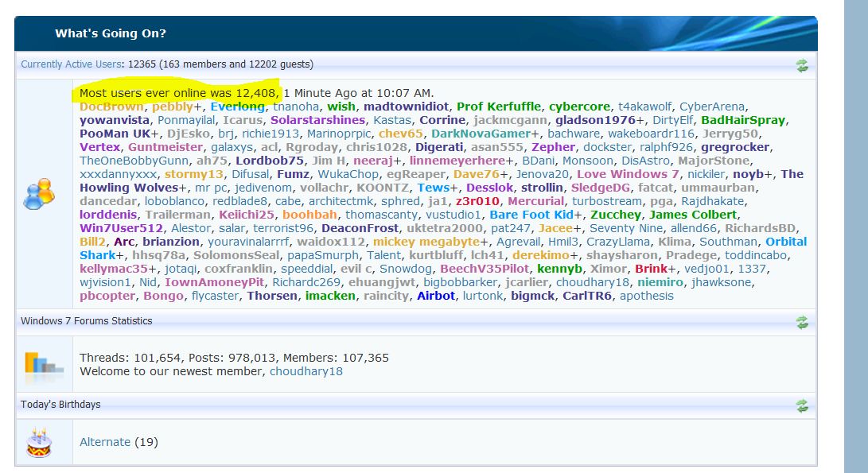
Task: Open niemiro's profile
Action: click(660, 283)
